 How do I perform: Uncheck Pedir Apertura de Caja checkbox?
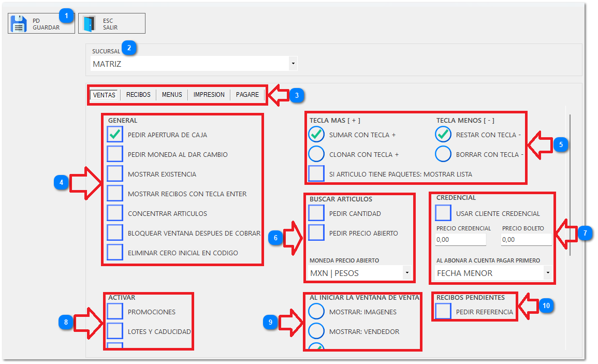[x=115, y=135]
